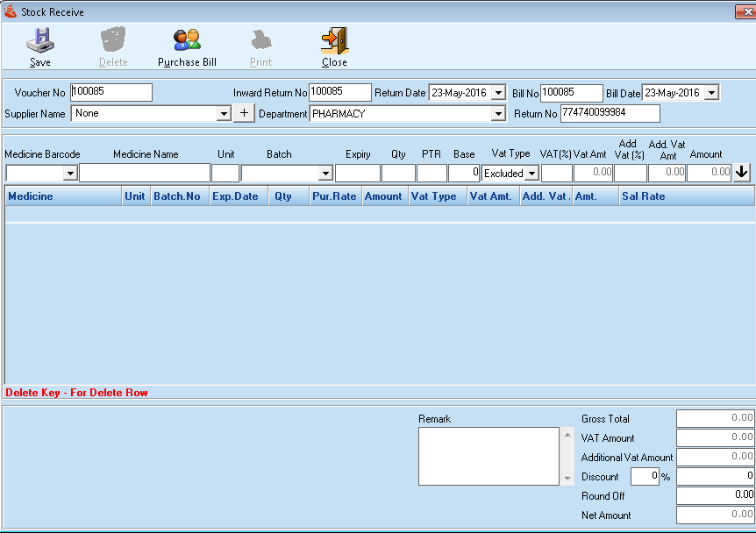756x533 pixels.
Task: Edit the Discount percentage value
Action: [x=645, y=476]
